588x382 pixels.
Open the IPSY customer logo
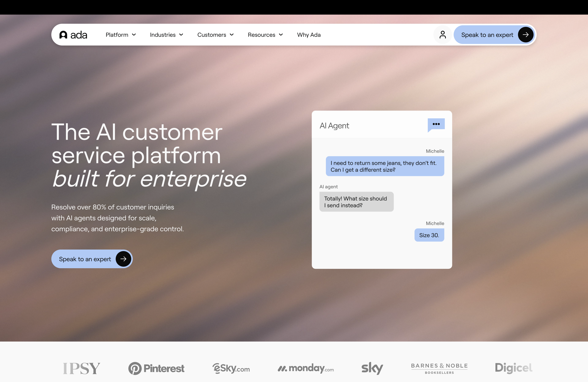point(81,368)
